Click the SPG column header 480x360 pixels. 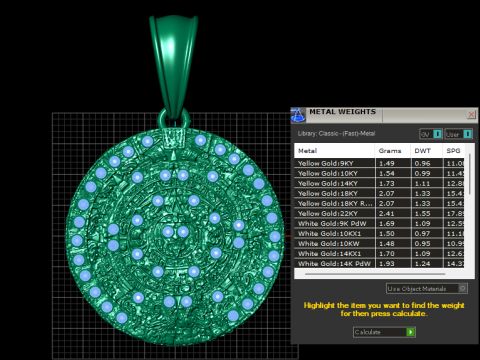[453, 151]
